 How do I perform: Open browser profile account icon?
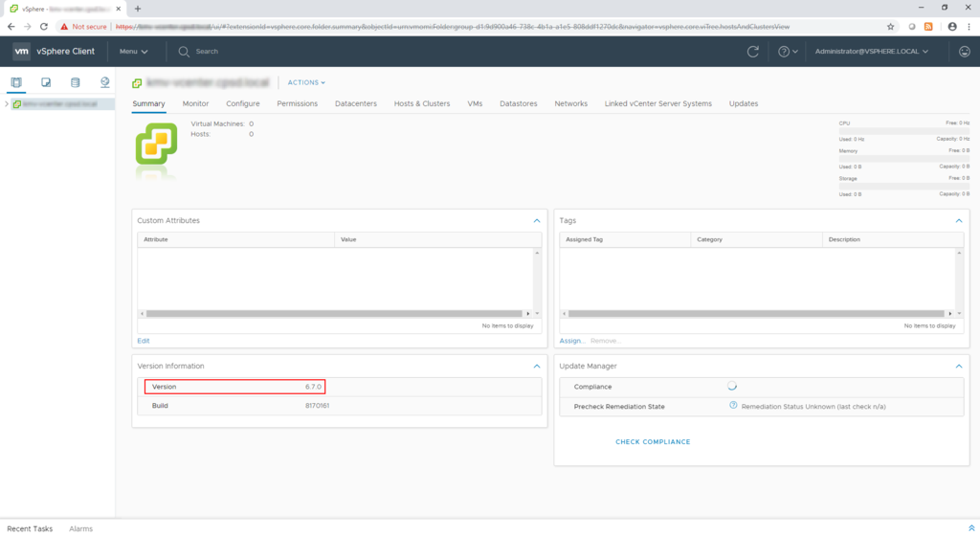[x=952, y=26]
